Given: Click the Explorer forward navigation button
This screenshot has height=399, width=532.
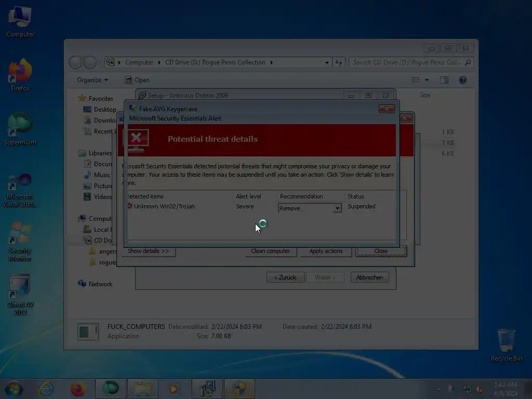Looking at the screenshot, I should click(x=90, y=62).
